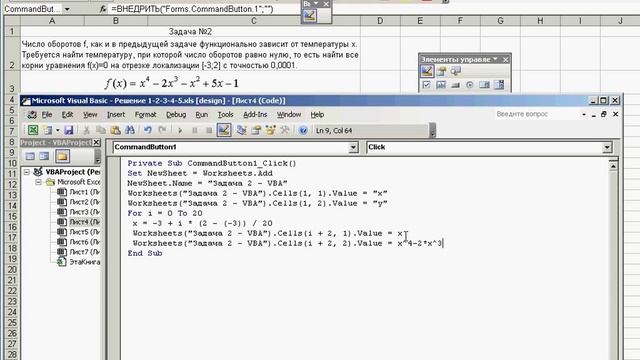Click the View Object icon in Project pane
640x360 pixels.
(x=44, y=156)
